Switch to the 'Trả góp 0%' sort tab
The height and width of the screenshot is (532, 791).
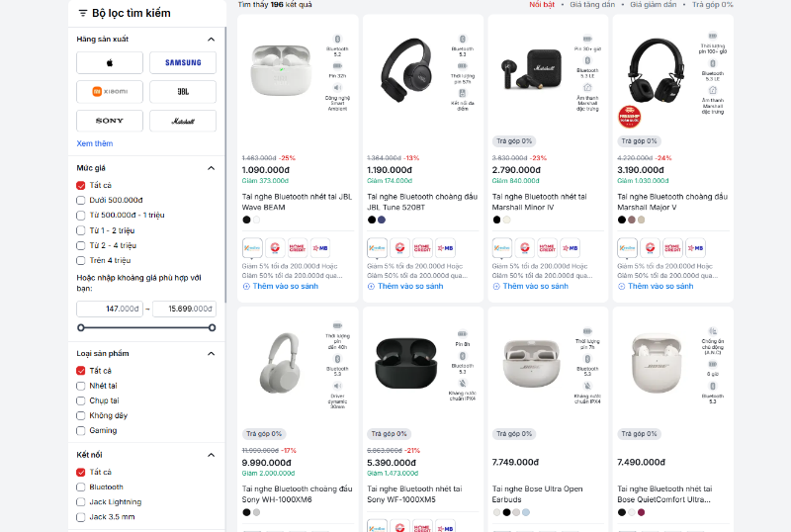[x=712, y=5]
